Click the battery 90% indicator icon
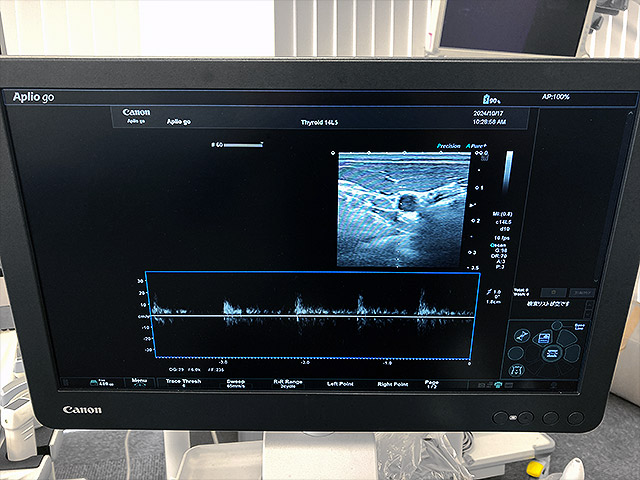The height and width of the screenshot is (480, 640). click(491, 99)
